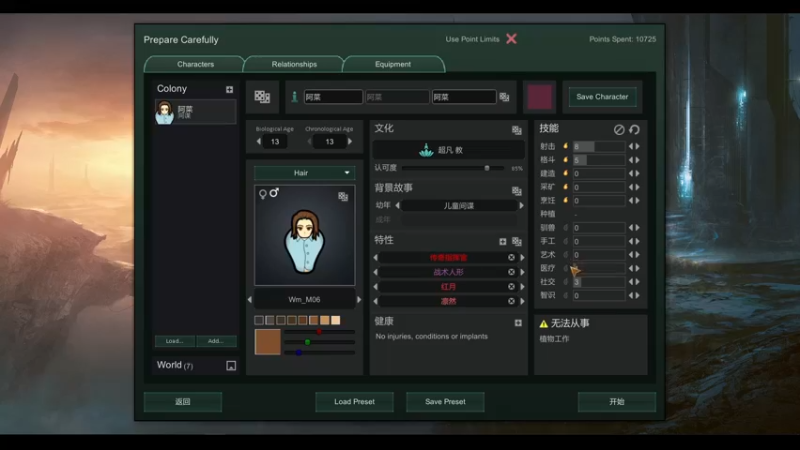The width and height of the screenshot is (800, 450).
Task: Decrease Biological Age with the left arrow
Action: coord(259,141)
